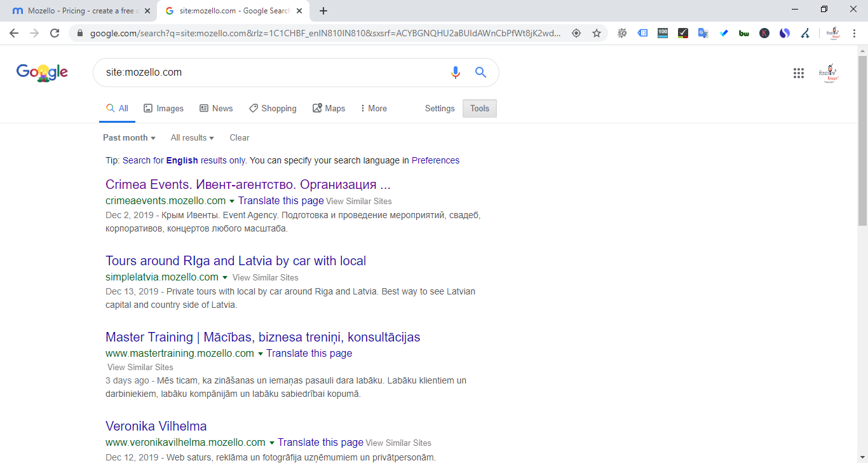Click the location target icon in address bar

tap(576, 33)
